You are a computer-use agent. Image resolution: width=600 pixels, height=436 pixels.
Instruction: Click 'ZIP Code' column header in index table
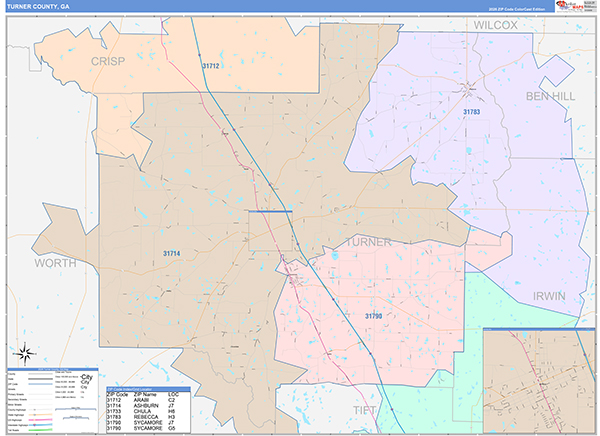tap(117, 394)
